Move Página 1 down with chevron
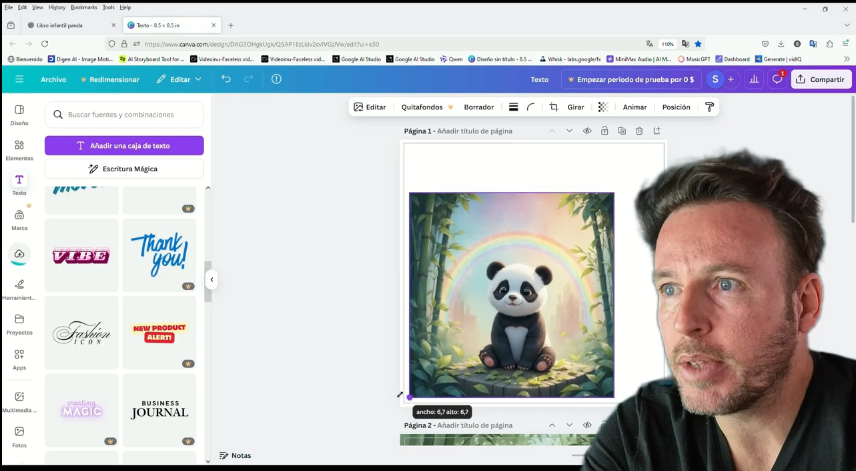This screenshot has width=856, height=471. click(569, 131)
